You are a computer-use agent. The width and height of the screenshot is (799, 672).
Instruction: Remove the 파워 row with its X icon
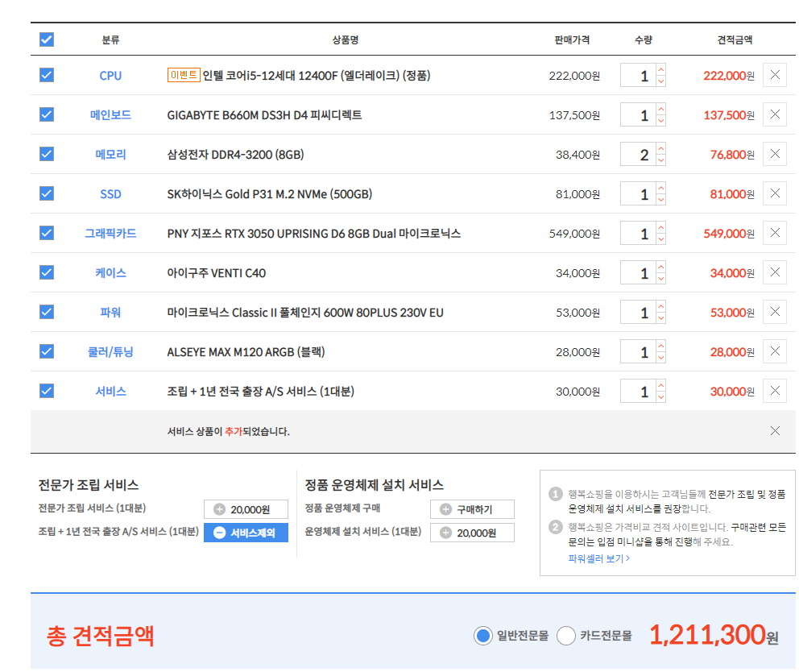pos(775,312)
